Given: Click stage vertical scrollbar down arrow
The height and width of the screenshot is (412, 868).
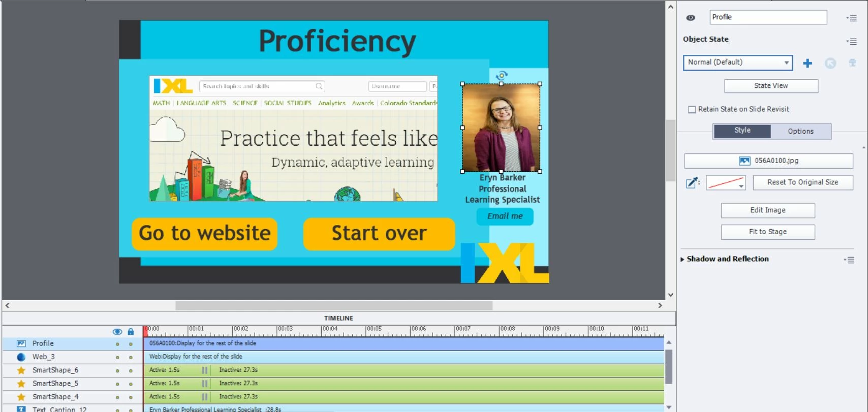Looking at the screenshot, I should pos(670,295).
